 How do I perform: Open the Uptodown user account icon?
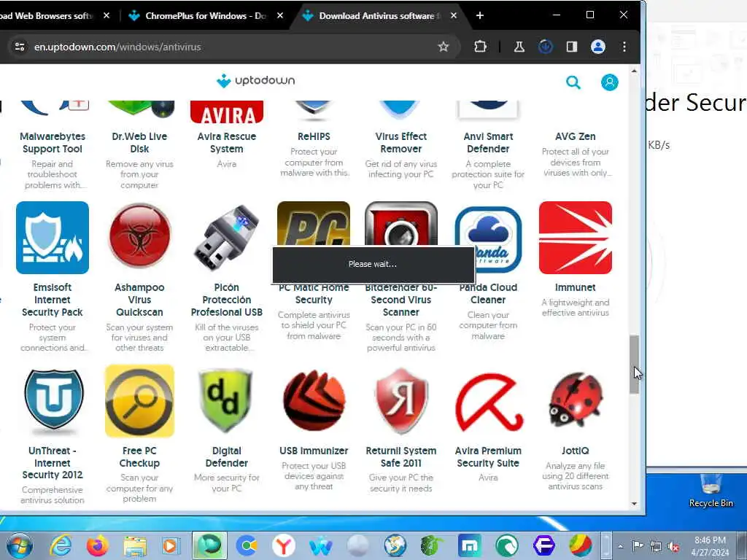click(x=609, y=82)
